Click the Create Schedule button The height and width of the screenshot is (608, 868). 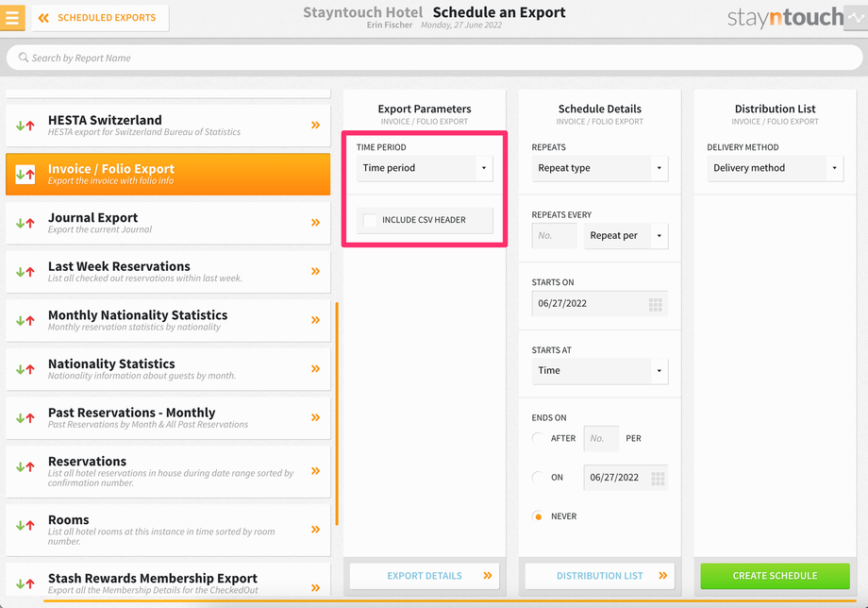775,576
